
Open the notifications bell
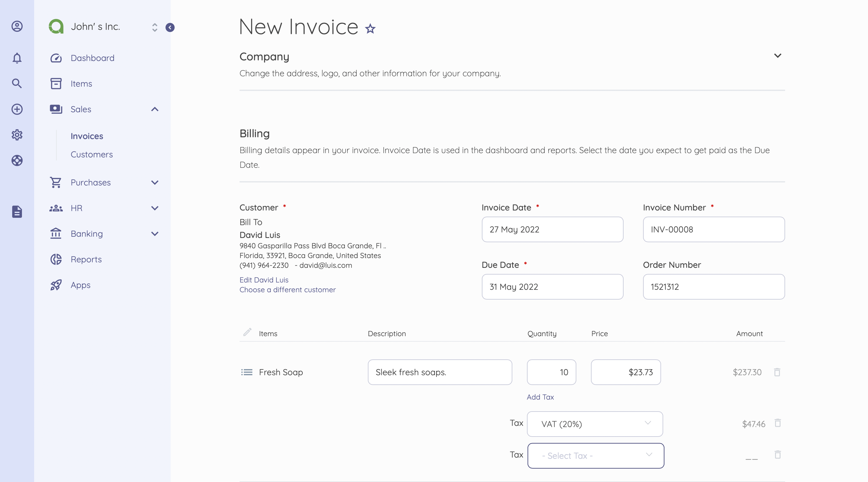tap(17, 58)
